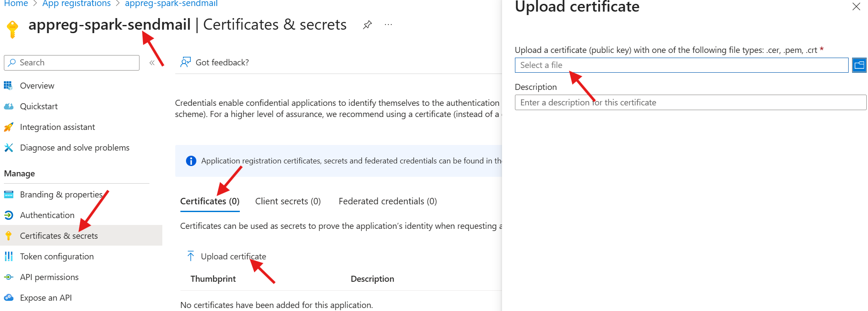The height and width of the screenshot is (311, 868).
Task: Collapse the left sidebar menu
Action: (x=152, y=63)
